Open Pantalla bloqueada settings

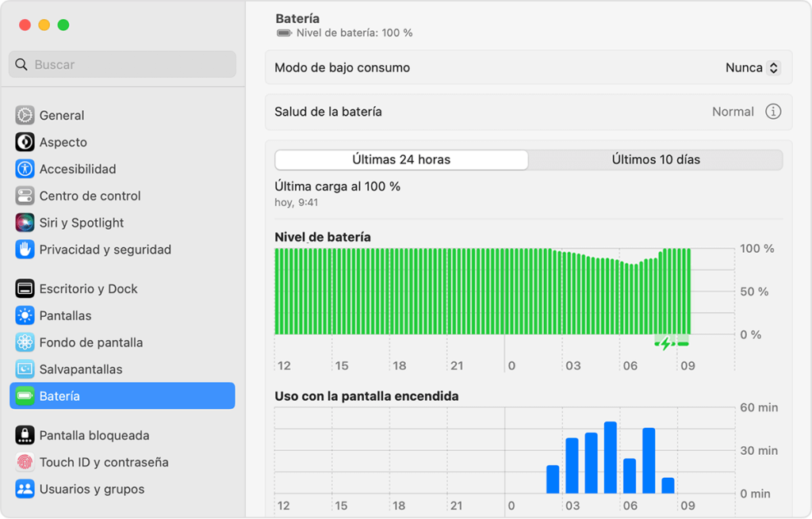point(94,436)
